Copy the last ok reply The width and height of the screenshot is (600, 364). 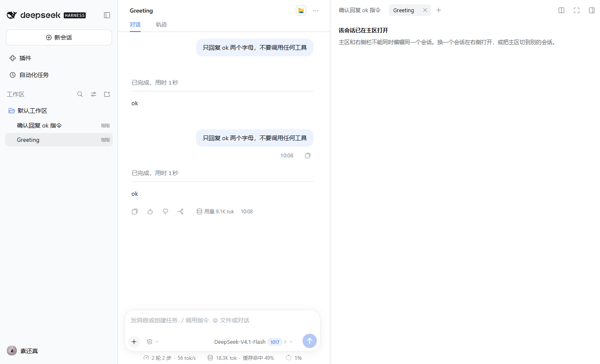tap(135, 212)
